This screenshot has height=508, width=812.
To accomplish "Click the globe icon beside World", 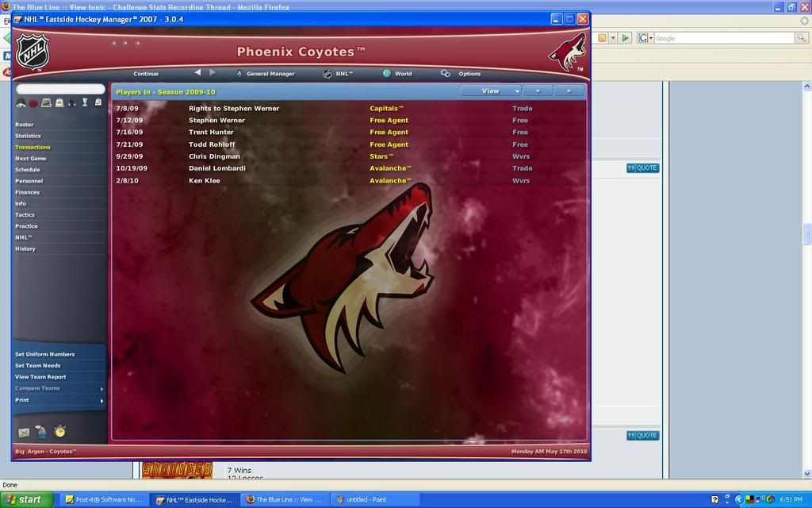I will tap(387, 73).
